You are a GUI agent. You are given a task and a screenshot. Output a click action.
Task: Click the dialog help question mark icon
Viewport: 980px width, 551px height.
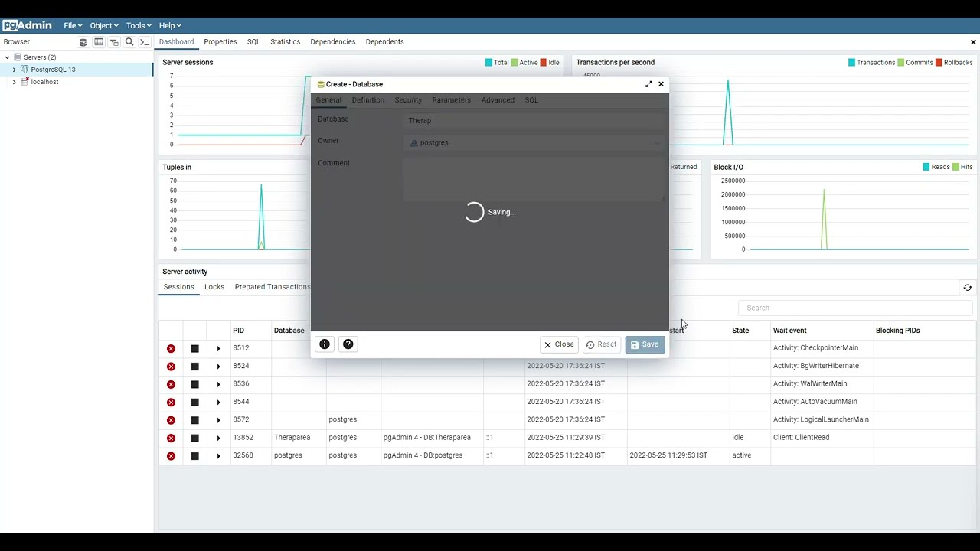point(348,344)
